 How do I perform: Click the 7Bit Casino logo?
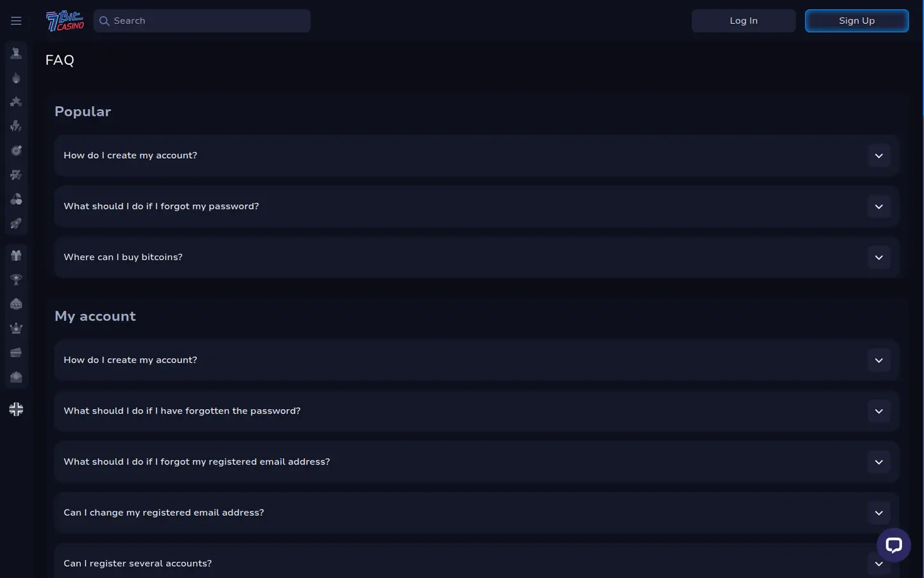65,21
